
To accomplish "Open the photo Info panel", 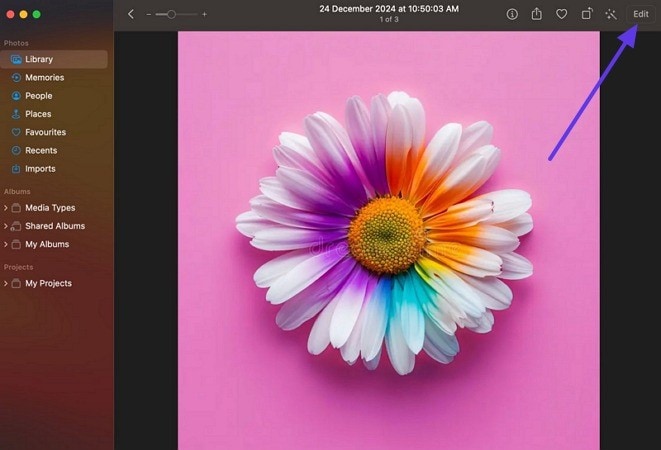I will [512, 14].
